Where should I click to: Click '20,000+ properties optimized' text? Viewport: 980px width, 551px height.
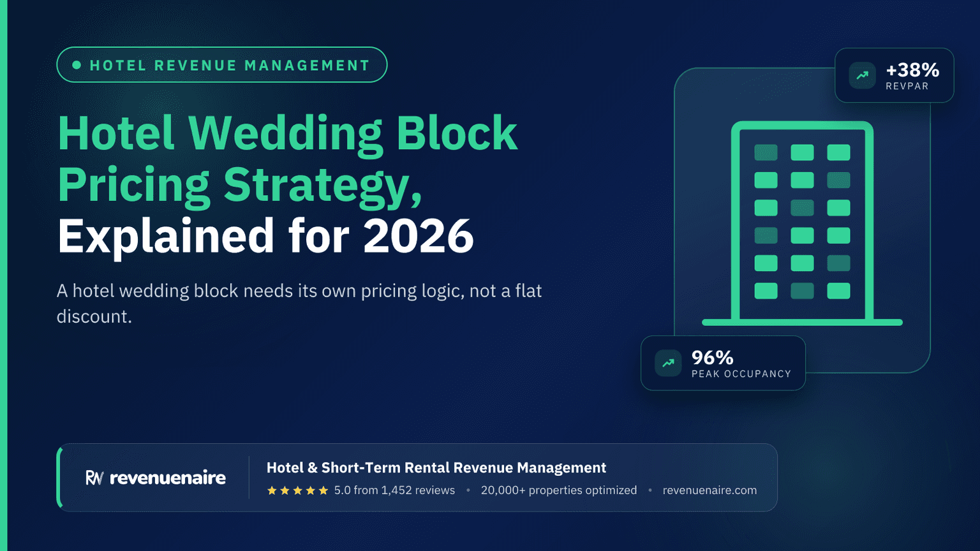[x=559, y=490]
